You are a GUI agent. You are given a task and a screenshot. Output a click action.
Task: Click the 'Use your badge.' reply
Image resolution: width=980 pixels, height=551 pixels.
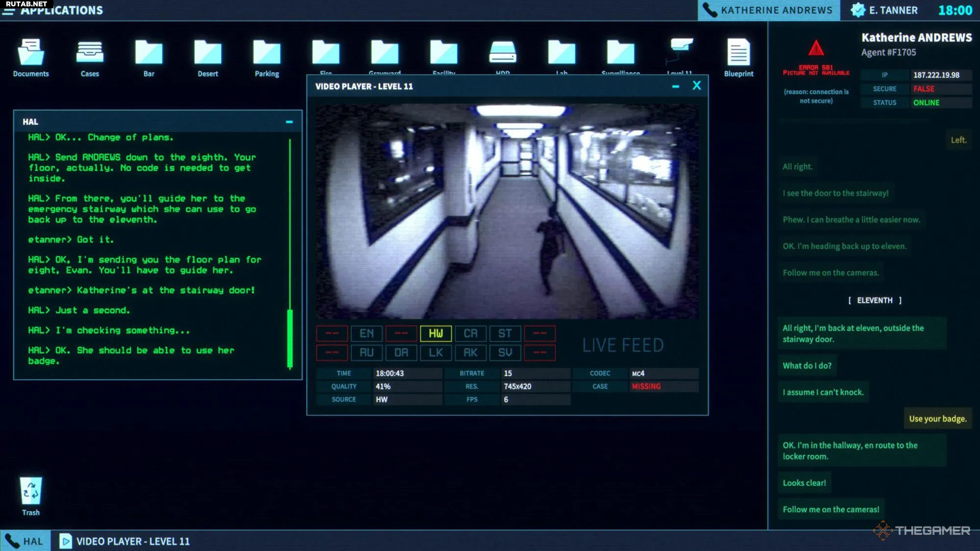938,419
